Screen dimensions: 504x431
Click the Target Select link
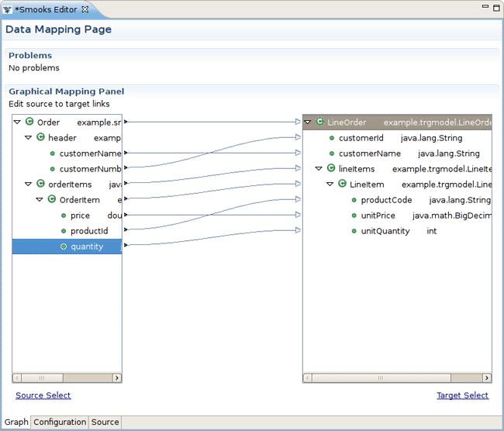[x=462, y=395]
